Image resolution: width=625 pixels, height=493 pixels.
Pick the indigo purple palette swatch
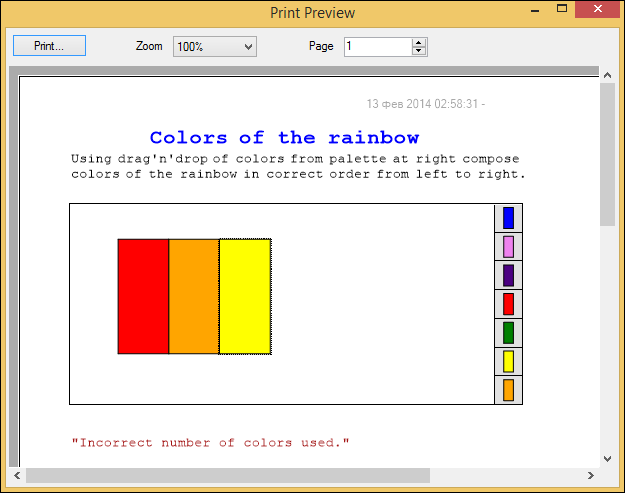point(508,275)
